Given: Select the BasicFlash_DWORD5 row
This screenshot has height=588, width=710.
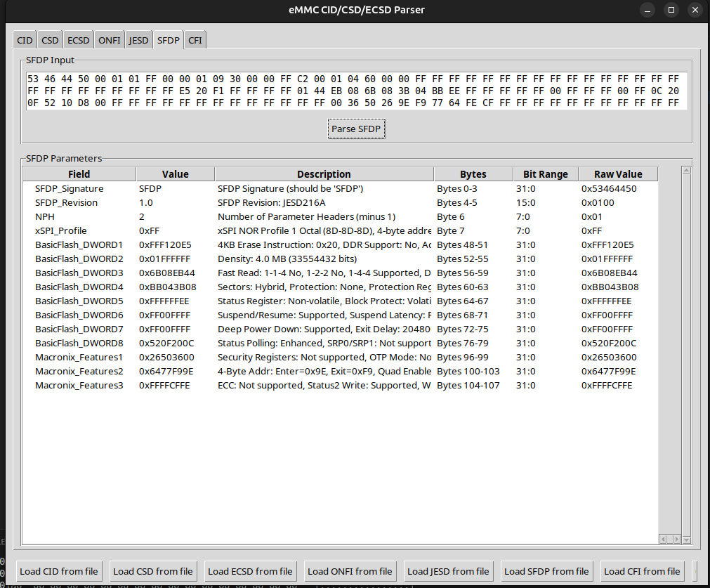Looking at the screenshot, I should pos(340,301).
